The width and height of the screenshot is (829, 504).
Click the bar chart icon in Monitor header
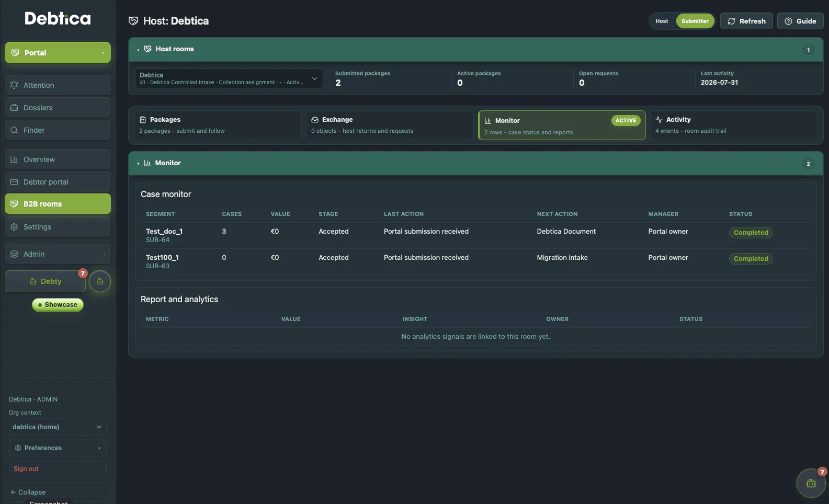tap(147, 163)
